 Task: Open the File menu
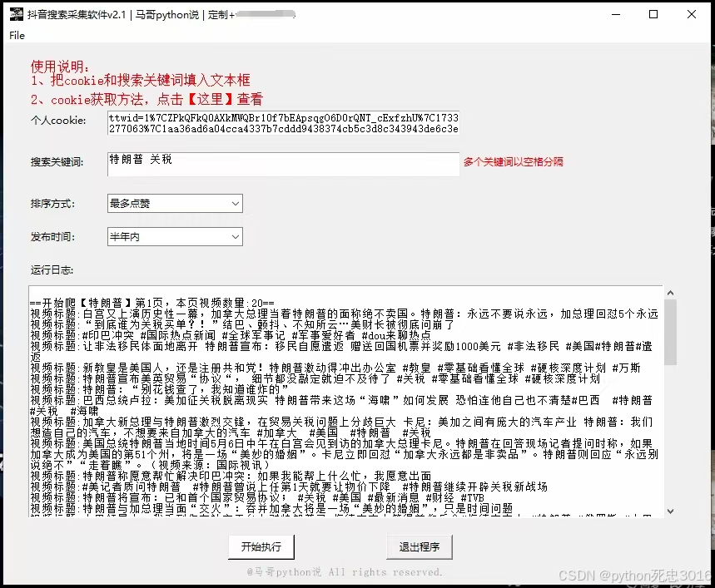point(17,36)
